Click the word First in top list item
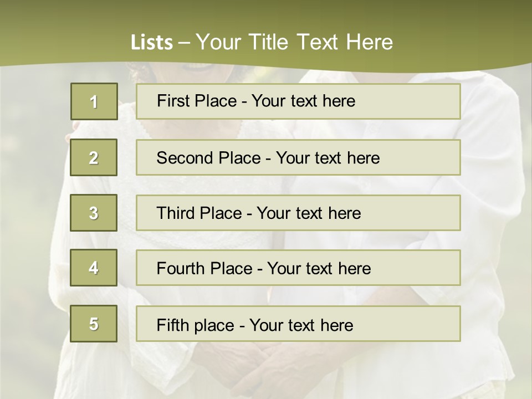The image size is (532, 399). (173, 101)
